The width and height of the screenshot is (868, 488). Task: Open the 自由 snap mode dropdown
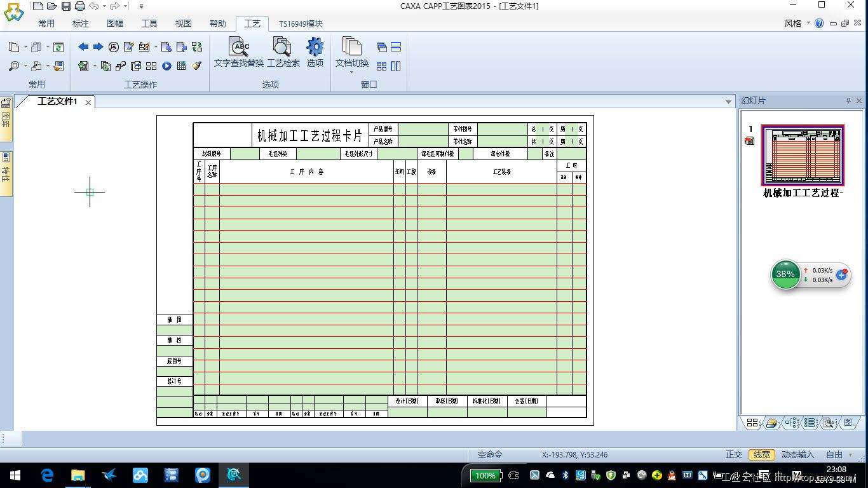[x=839, y=454]
